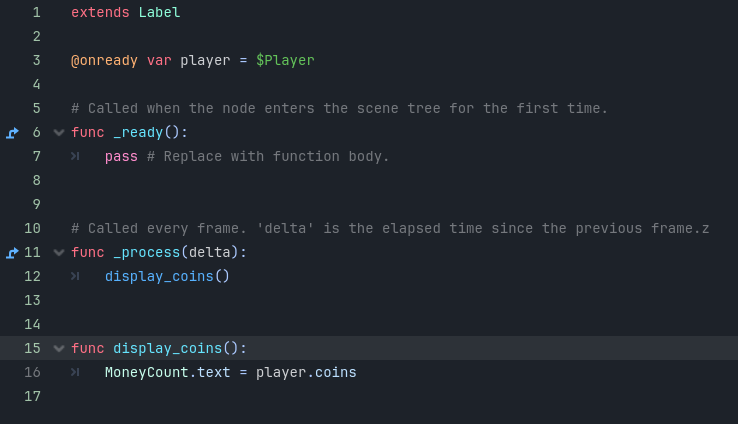
Task: Click the tab indent marker before pass
Action: click(75, 156)
